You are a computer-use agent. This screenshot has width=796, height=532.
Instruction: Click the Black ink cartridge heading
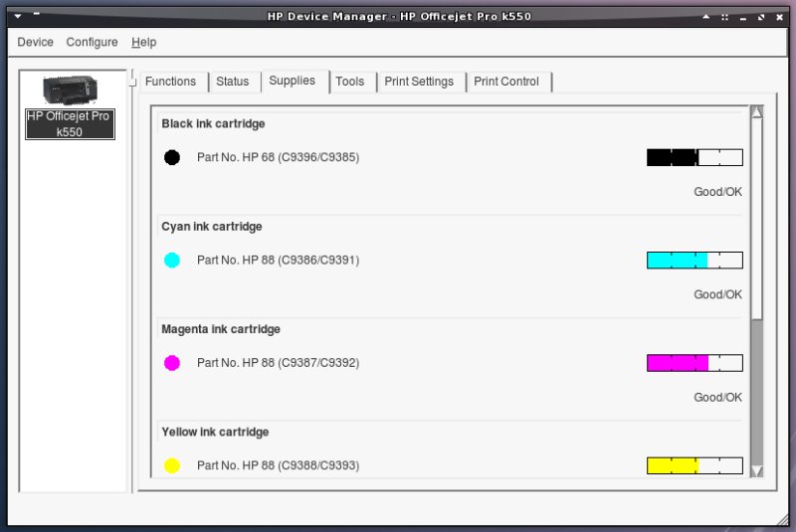[213, 123]
